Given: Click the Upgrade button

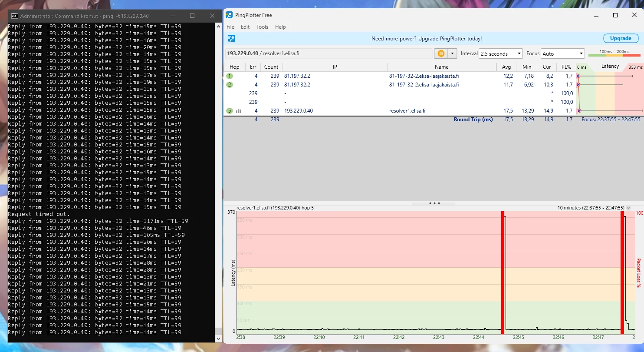Looking at the screenshot, I should click(621, 38).
